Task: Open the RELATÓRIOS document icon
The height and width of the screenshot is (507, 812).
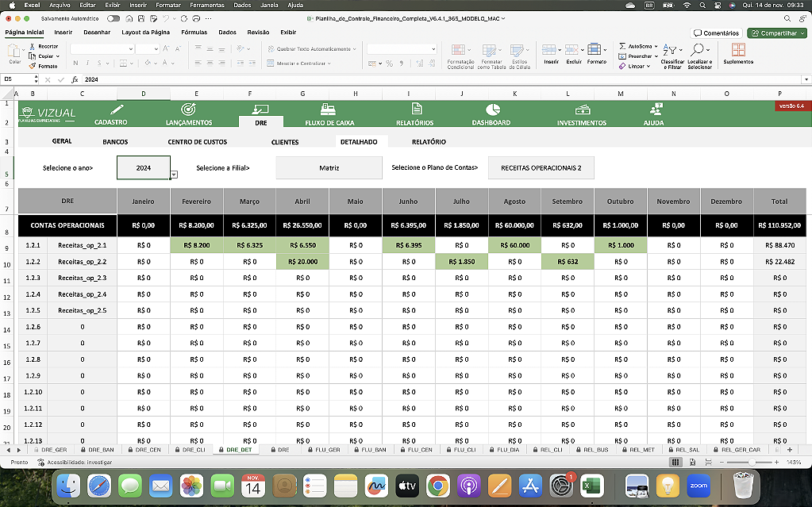Action: click(417, 109)
